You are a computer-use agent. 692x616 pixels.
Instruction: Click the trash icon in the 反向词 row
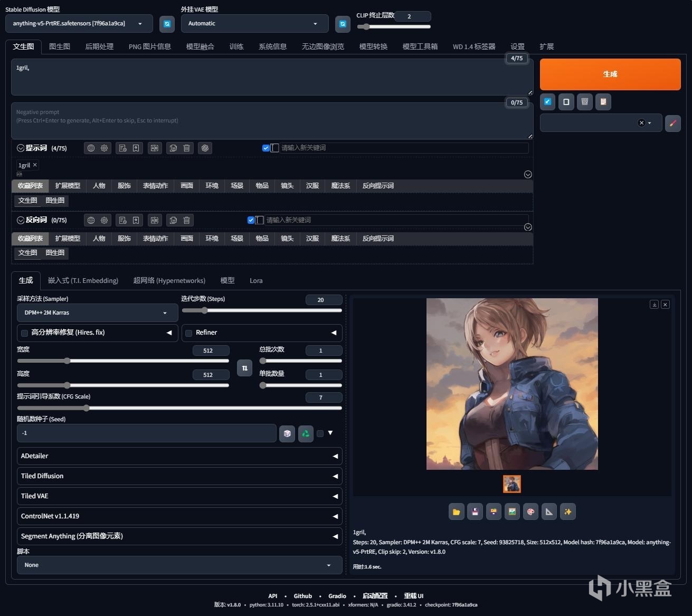[x=186, y=220]
